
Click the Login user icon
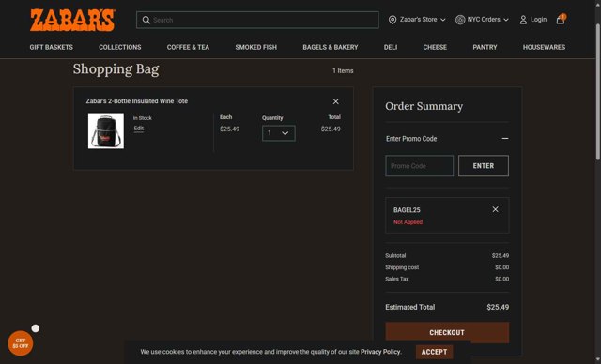(523, 20)
